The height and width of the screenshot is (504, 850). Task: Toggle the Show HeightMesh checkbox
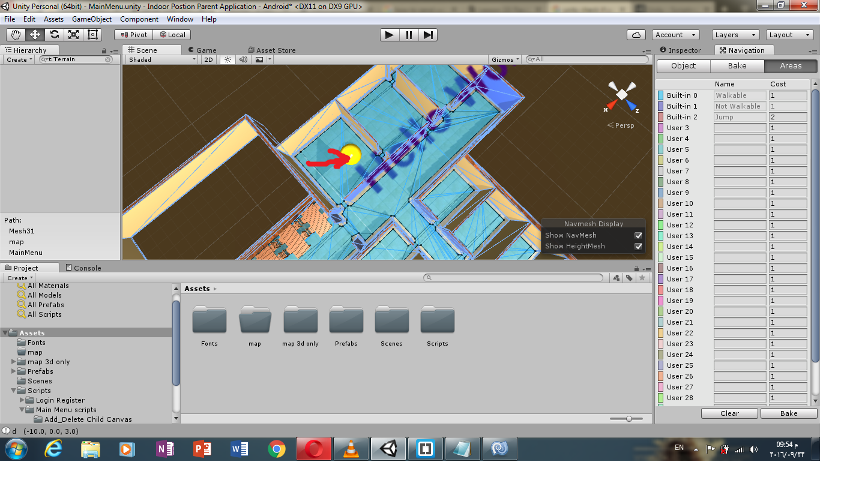pos(638,246)
